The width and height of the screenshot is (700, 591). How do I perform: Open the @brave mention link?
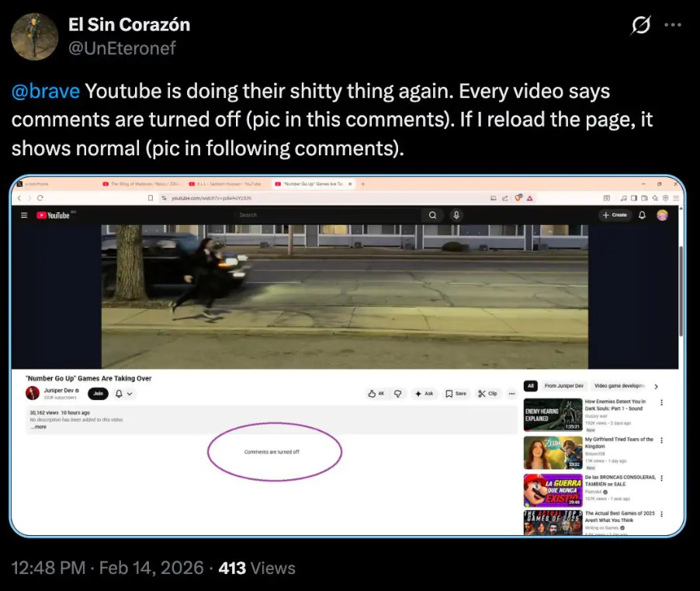[x=46, y=91]
